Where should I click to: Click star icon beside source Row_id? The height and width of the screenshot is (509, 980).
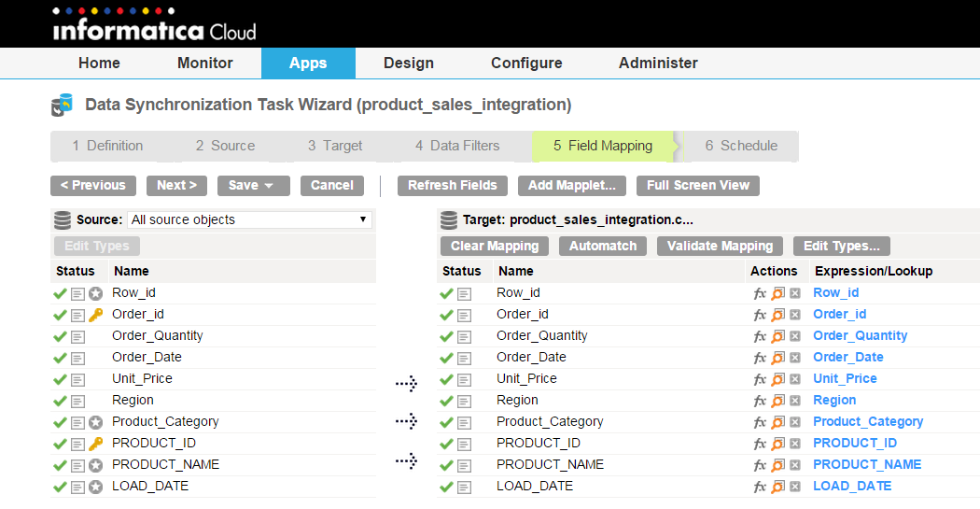95,293
